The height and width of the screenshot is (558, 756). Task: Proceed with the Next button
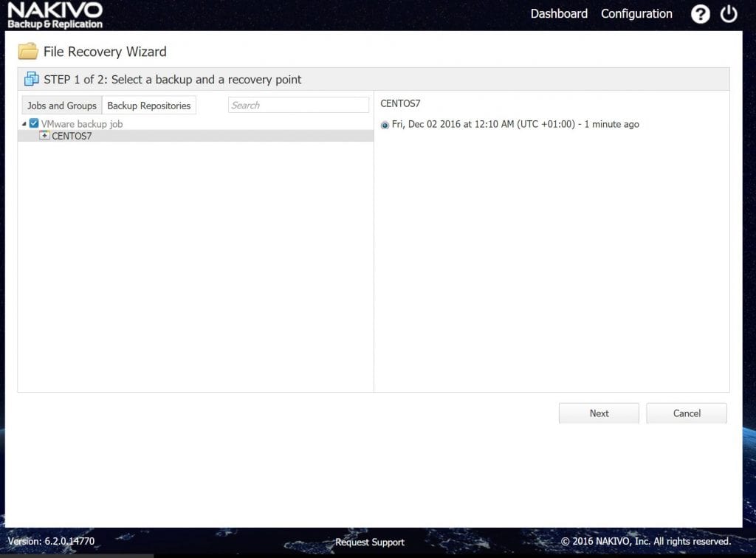coord(599,413)
